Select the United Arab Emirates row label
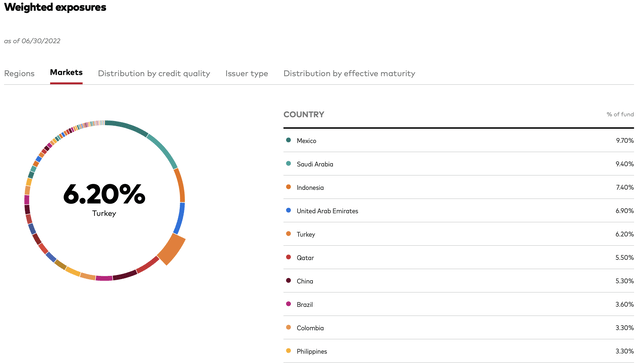 (x=327, y=211)
